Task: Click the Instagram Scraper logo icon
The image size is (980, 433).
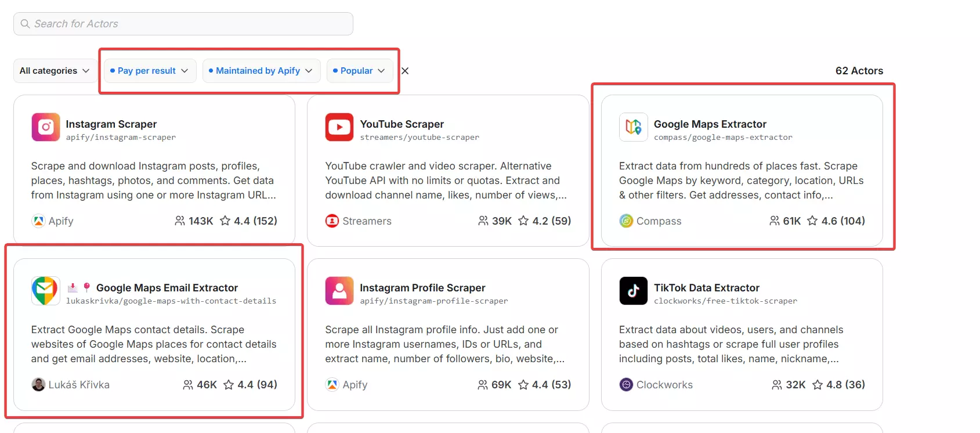Action: coord(46,127)
